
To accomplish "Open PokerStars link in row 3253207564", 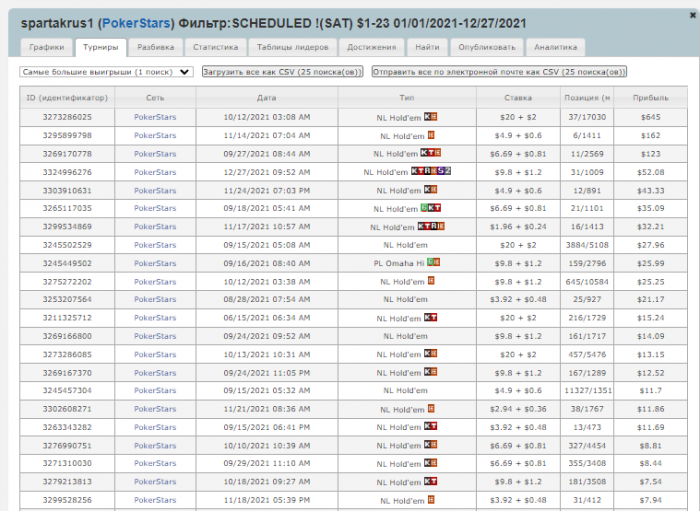I will tap(155, 299).
